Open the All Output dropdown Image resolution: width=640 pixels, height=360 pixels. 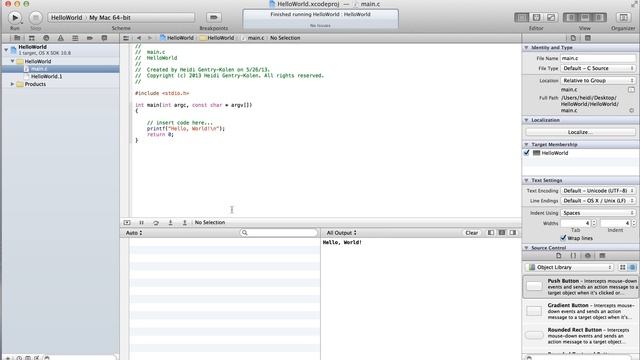(342, 233)
